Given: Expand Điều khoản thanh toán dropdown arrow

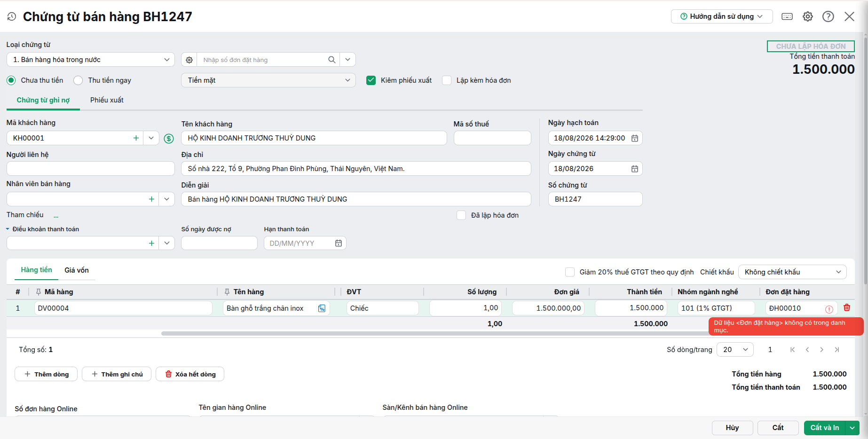Looking at the screenshot, I should 166,243.
